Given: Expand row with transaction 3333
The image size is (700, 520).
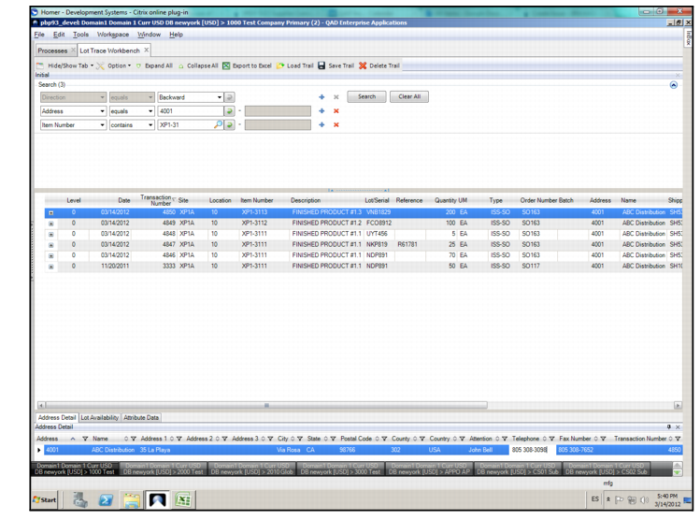Looking at the screenshot, I should (x=51, y=266).
